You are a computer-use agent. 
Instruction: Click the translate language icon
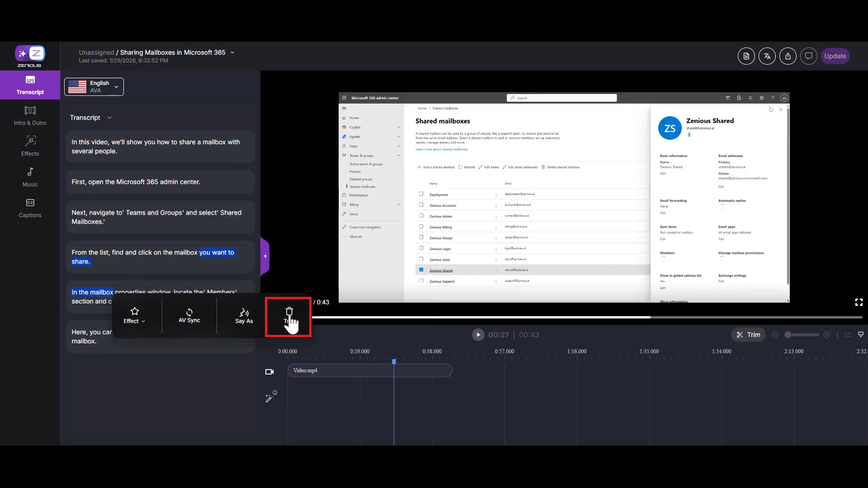(x=767, y=56)
